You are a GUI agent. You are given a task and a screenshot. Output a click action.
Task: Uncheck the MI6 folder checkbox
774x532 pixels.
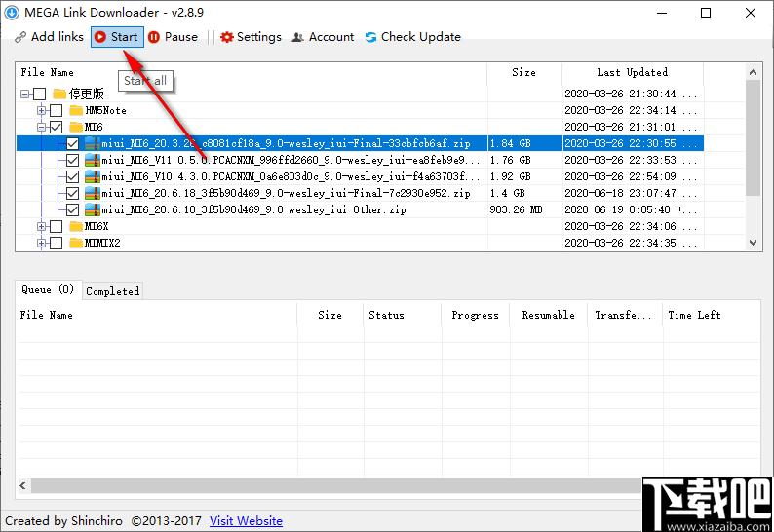click(x=57, y=127)
